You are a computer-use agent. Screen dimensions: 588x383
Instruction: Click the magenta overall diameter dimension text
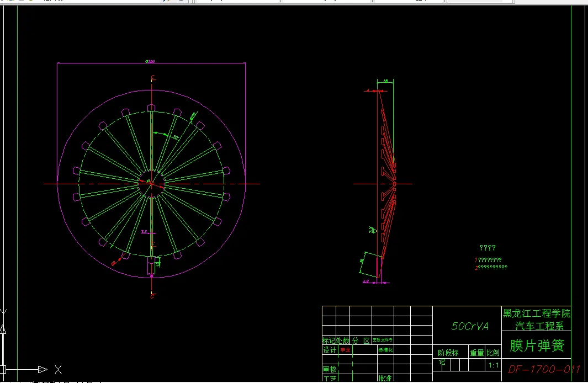(150, 61)
